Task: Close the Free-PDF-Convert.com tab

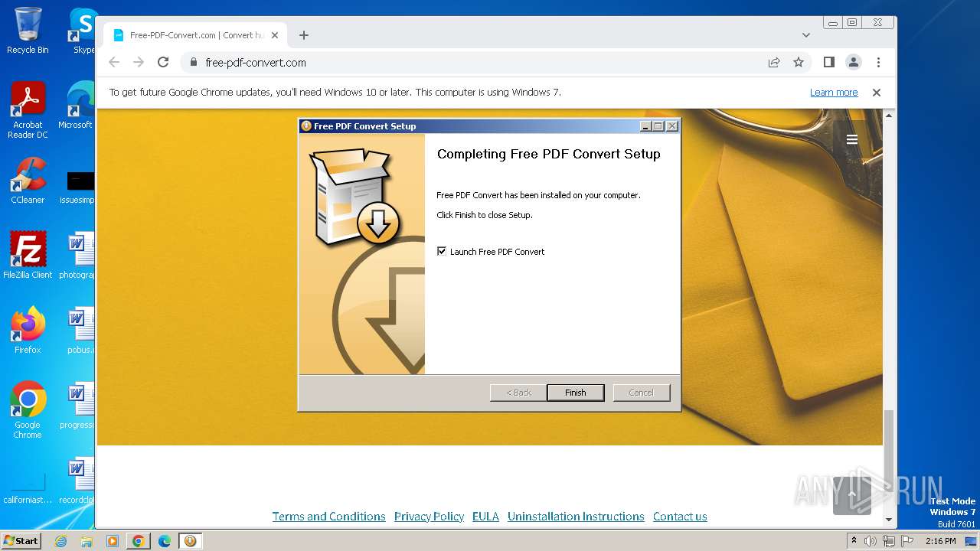Action: point(275,35)
